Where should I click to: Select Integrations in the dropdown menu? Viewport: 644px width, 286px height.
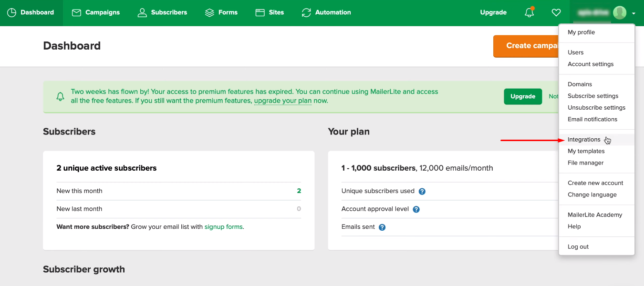[596, 140]
